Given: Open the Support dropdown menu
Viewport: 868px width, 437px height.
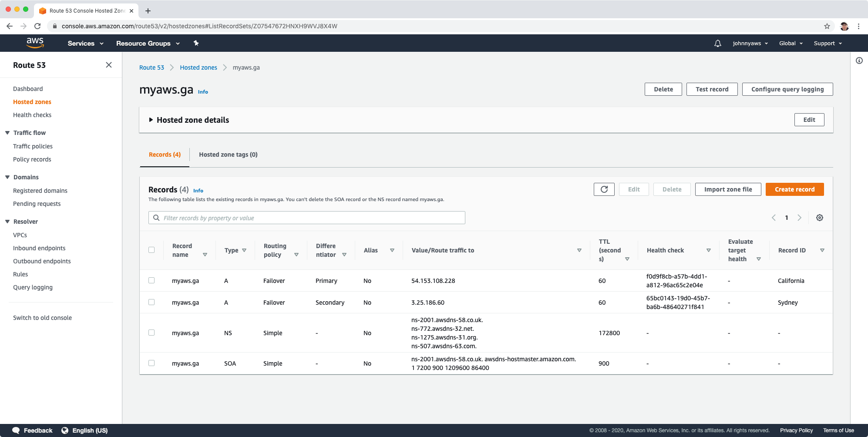Looking at the screenshot, I should point(828,43).
